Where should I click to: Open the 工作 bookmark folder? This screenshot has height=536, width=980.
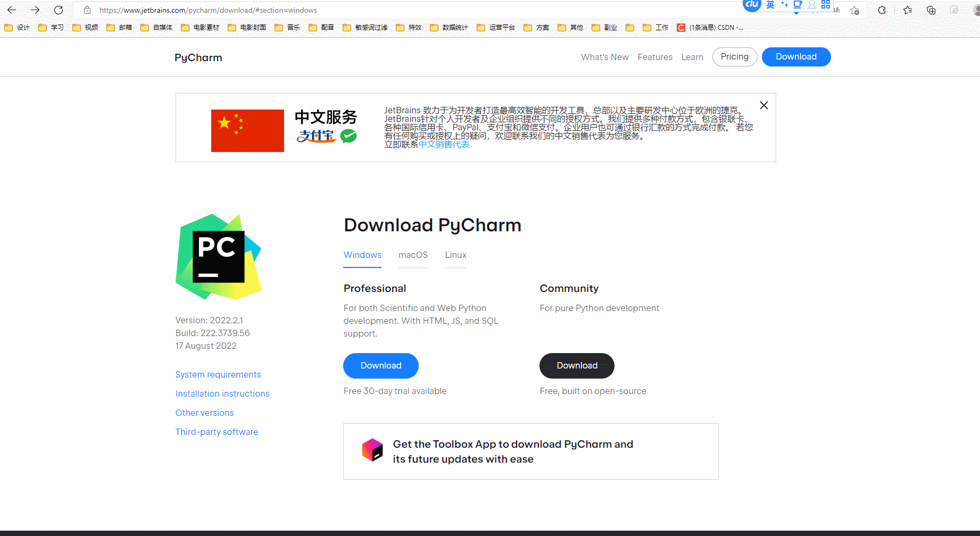tap(655, 28)
